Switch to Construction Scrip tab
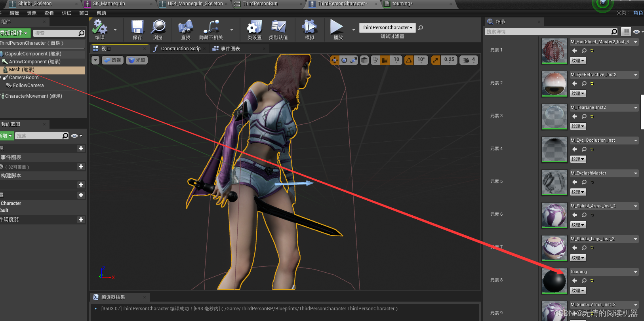The height and width of the screenshot is (321, 644). tap(180, 49)
